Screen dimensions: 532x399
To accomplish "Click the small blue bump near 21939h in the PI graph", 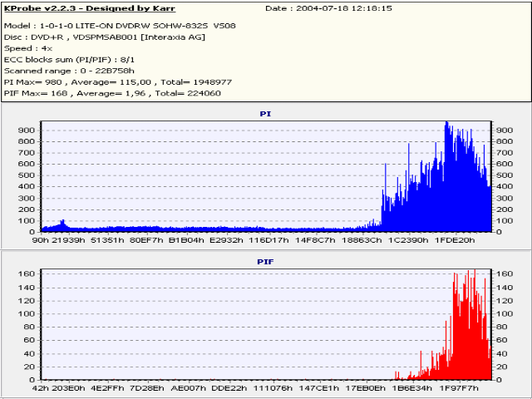I will click(62, 225).
